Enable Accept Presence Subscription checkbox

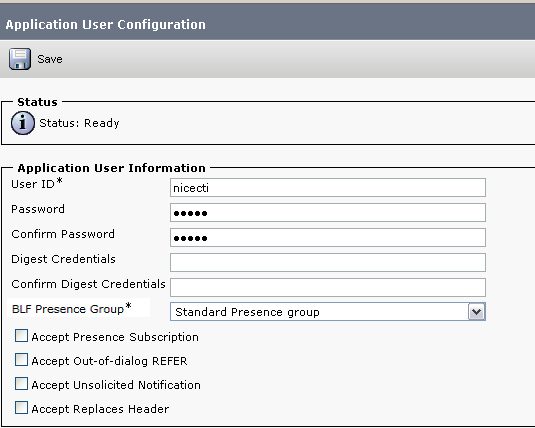[21, 336]
